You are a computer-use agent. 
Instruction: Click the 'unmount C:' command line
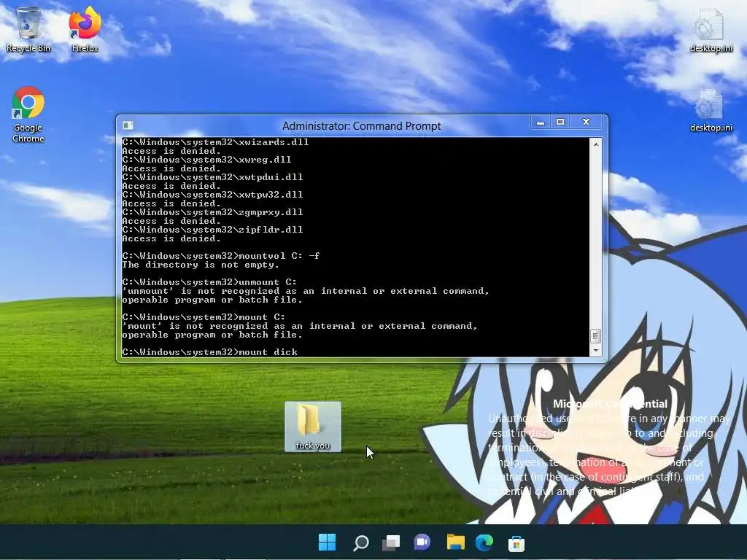pyautogui.click(x=209, y=282)
